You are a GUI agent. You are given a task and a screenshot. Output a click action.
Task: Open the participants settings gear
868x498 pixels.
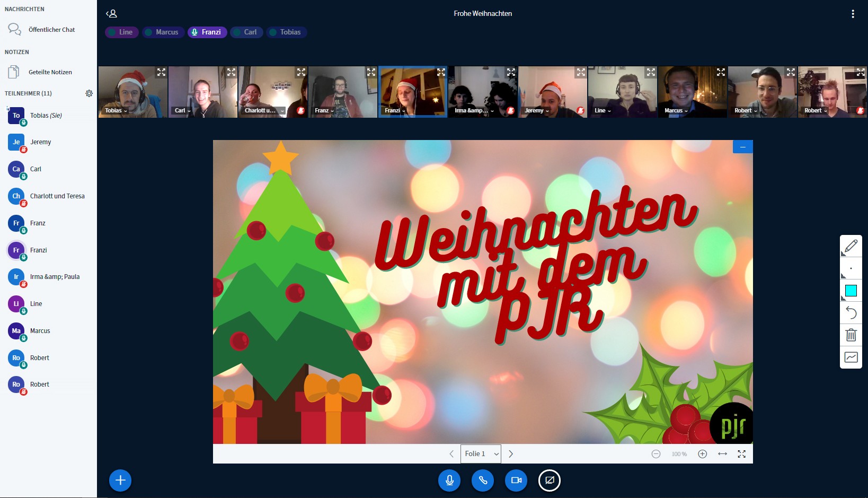89,93
